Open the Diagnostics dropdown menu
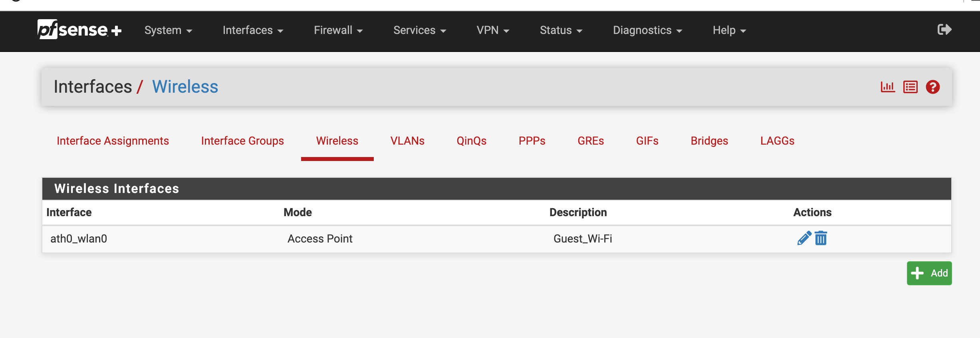 647,30
